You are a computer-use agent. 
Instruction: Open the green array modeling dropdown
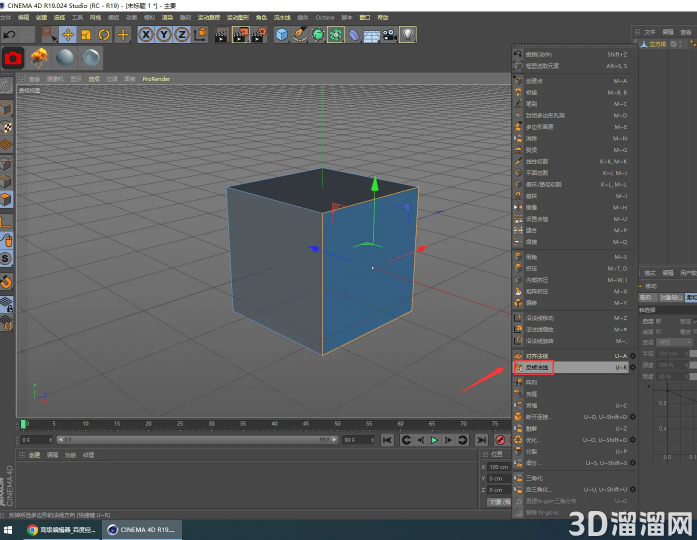[x=336, y=35]
